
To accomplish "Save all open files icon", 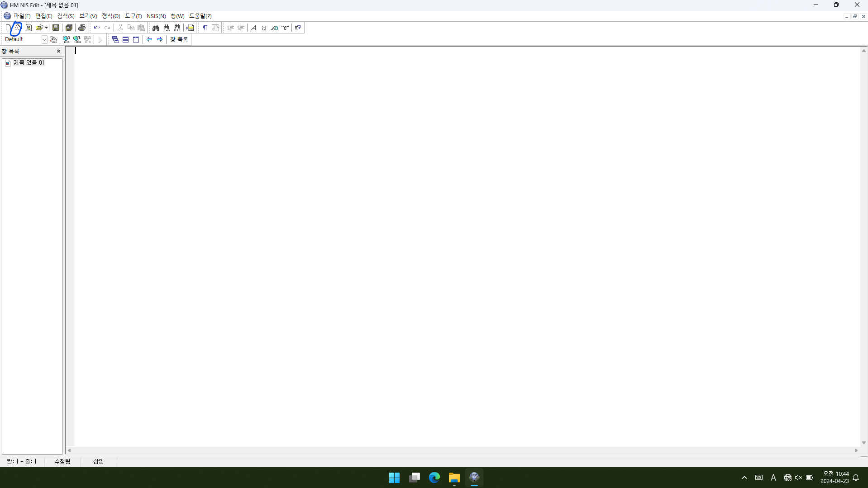I will [69, 28].
